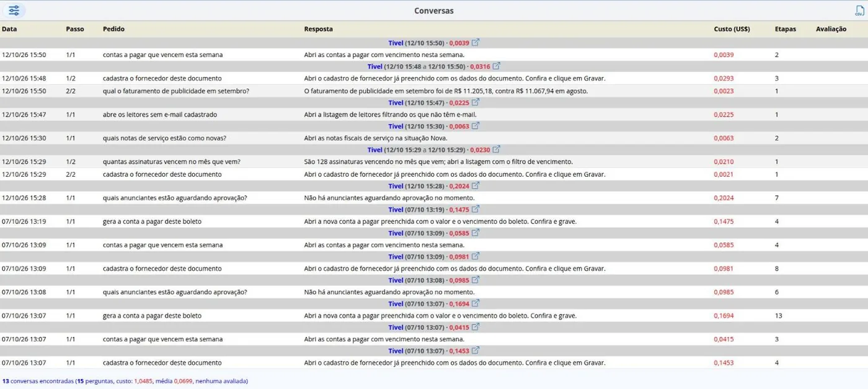Click the Resposta column header
The width and height of the screenshot is (868, 389).
[x=318, y=29]
